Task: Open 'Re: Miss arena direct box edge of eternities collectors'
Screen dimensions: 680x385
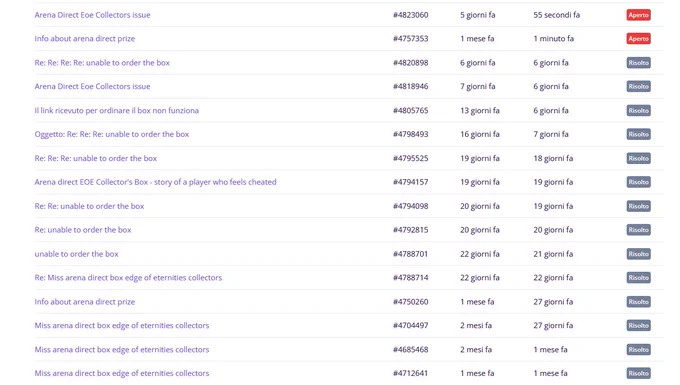Action: [128, 278]
